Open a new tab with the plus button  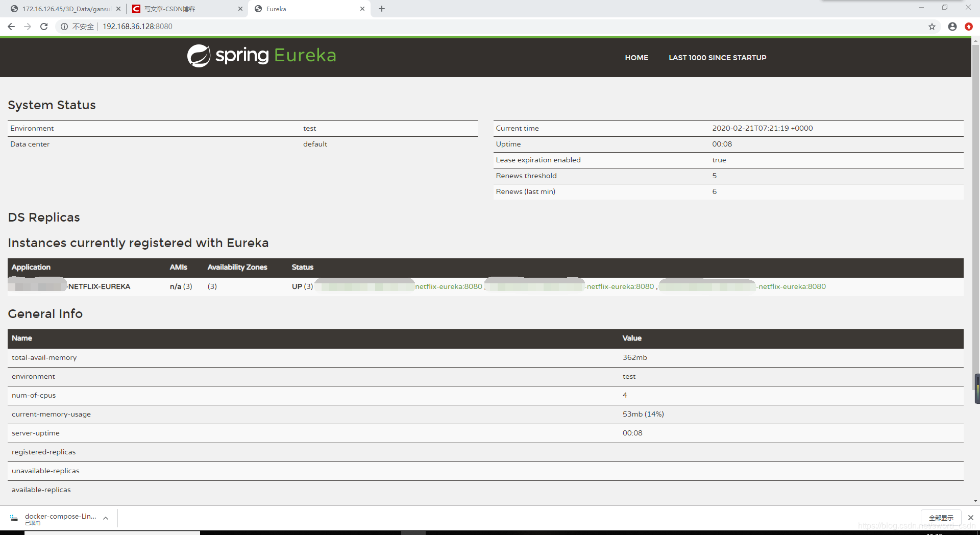382,9
